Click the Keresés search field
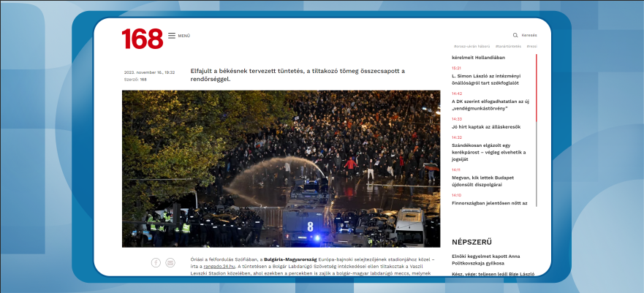Viewport: 644px width, 293px height. (529, 35)
